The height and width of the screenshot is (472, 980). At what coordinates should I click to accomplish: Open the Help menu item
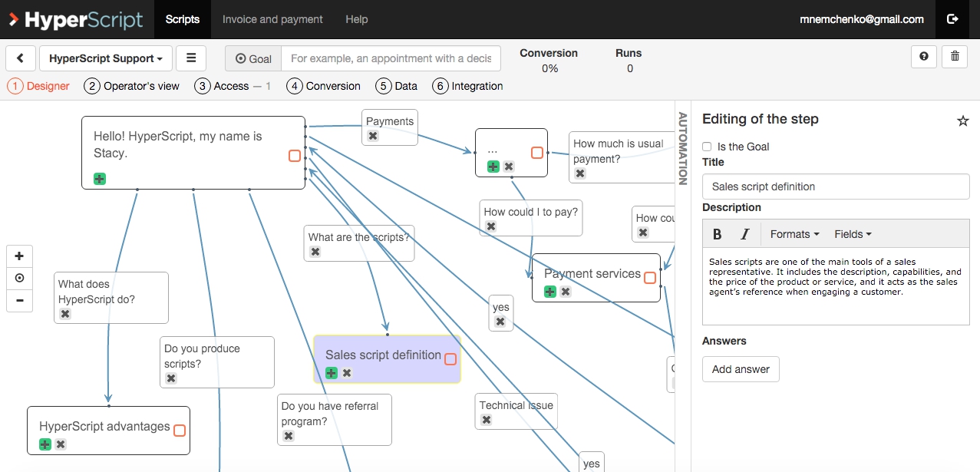click(x=357, y=19)
